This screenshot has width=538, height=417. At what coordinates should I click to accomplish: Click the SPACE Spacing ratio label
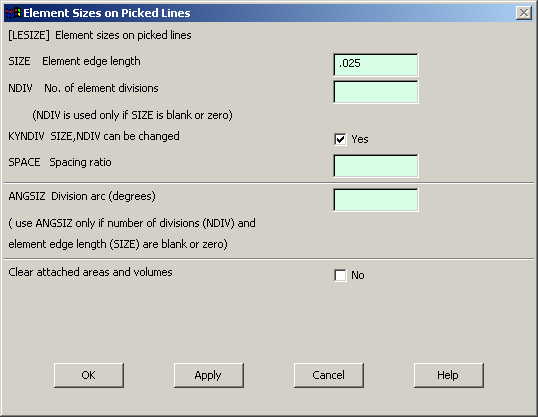point(60,162)
